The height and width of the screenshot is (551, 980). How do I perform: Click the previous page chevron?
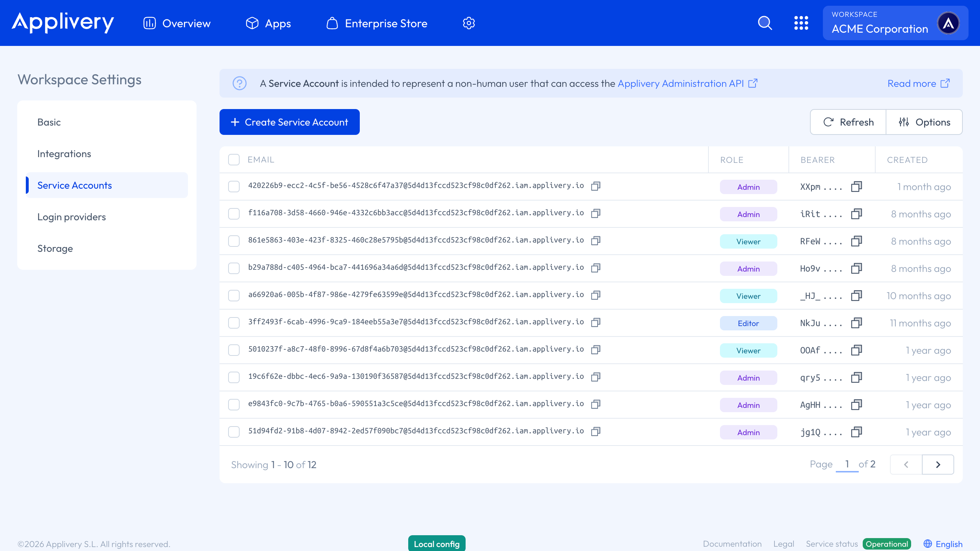[906, 464]
